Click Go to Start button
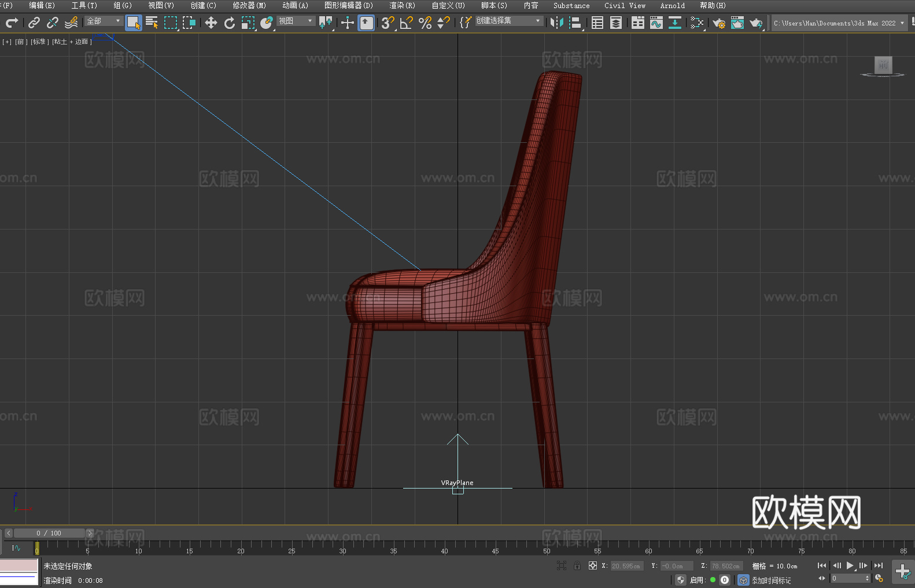The height and width of the screenshot is (588, 915). pos(822,565)
